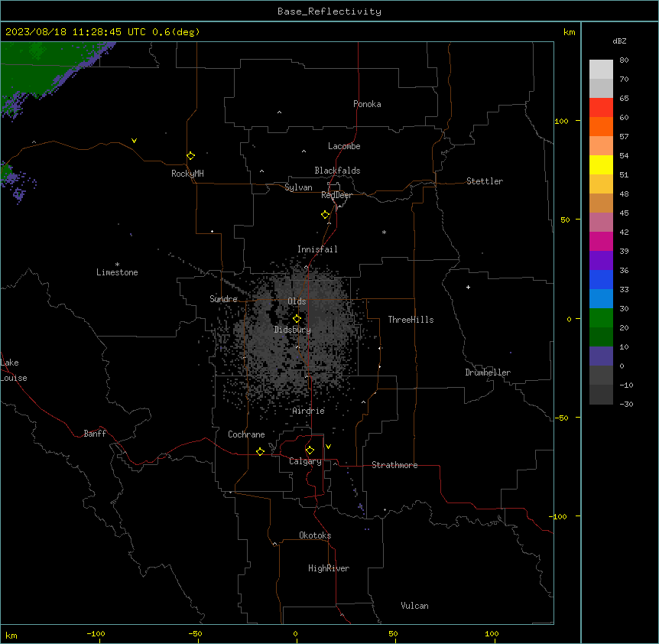659x644 pixels.
Task: Click the red 65 dBZ legend swatch
Action: pos(601,108)
